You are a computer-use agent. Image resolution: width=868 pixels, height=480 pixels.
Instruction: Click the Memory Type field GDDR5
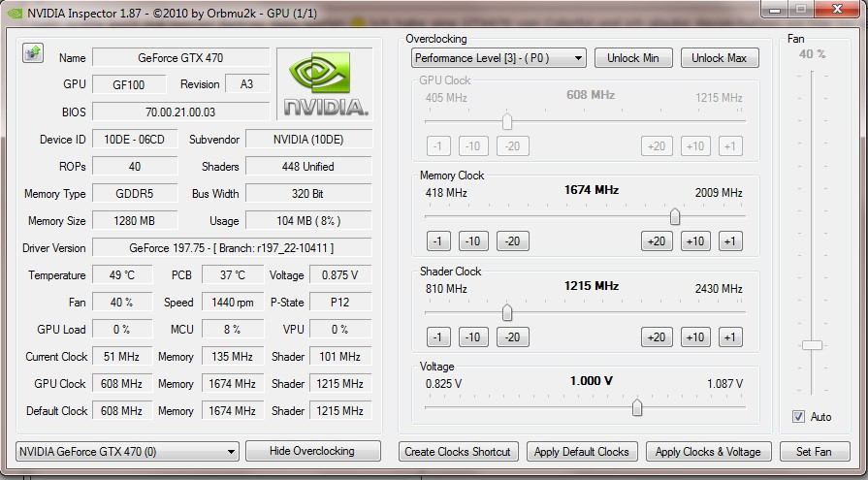[x=135, y=194]
